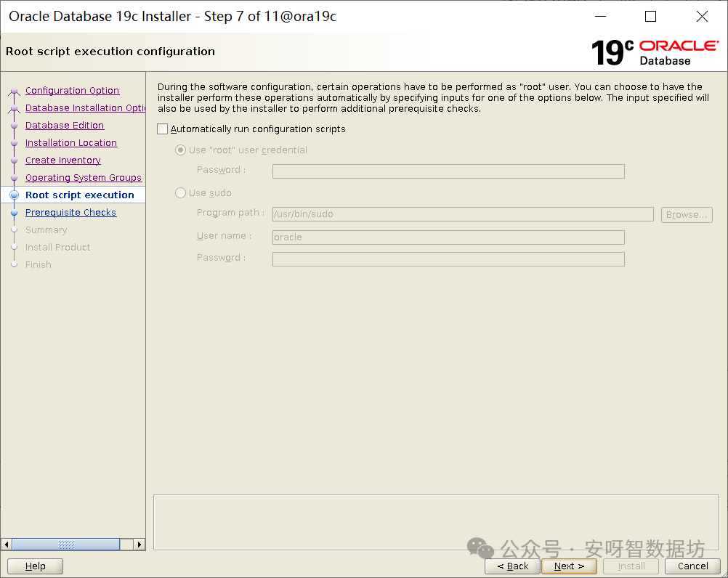Click the Next > button

click(x=569, y=566)
